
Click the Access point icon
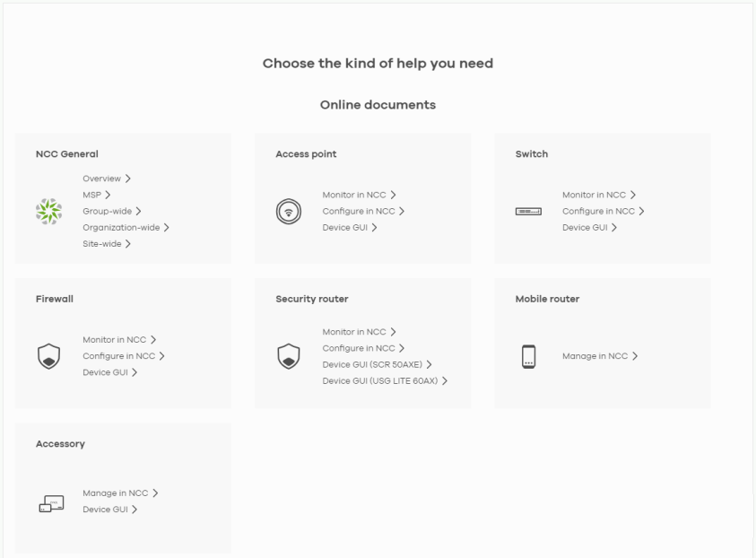[289, 211]
